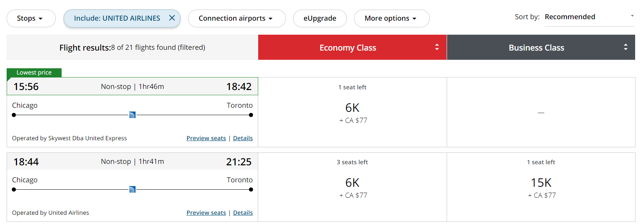
Task: Preview seats for the 18:44 flight
Action: [206, 212]
